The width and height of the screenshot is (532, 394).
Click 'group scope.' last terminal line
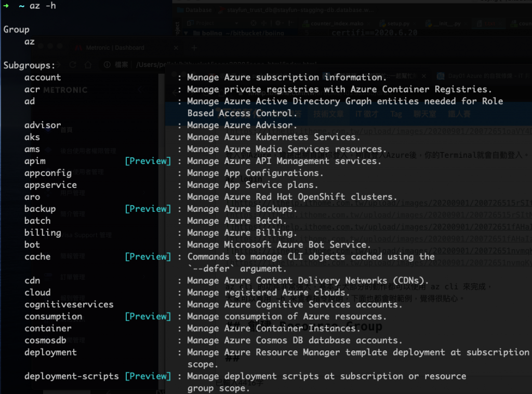click(x=219, y=388)
